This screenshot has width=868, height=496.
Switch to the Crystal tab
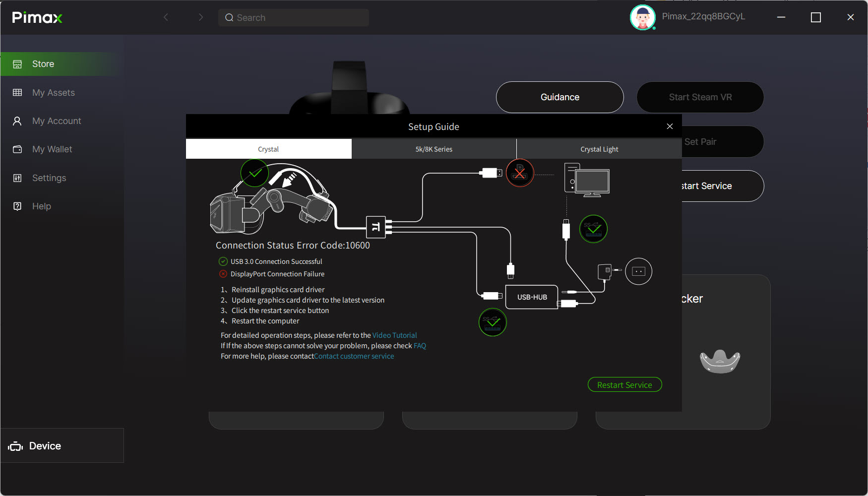pyautogui.click(x=268, y=149)
